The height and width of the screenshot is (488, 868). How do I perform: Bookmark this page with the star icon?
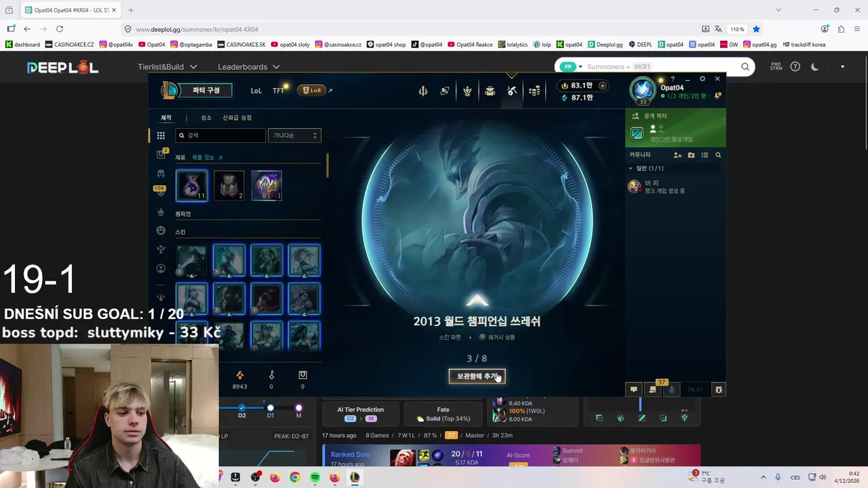click(756, 29)
